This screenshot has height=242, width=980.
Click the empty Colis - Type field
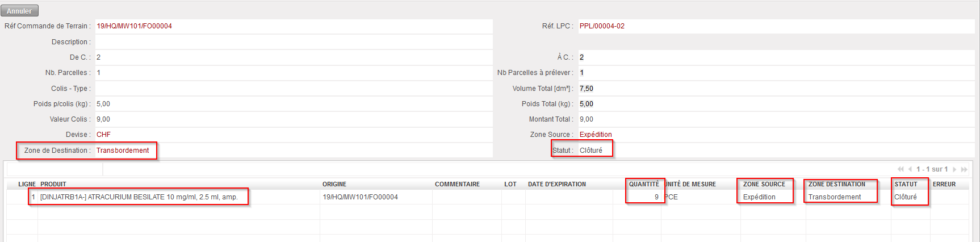pos(294,89)
